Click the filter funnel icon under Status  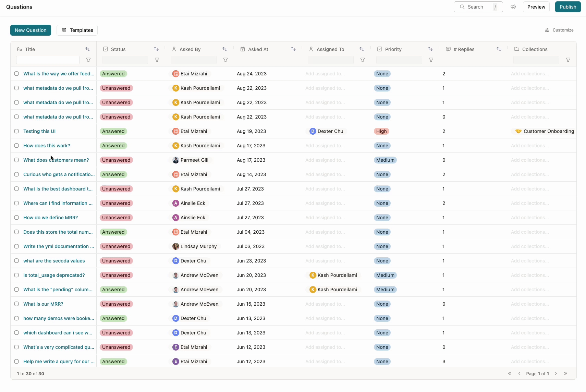[x=157, y=60]
